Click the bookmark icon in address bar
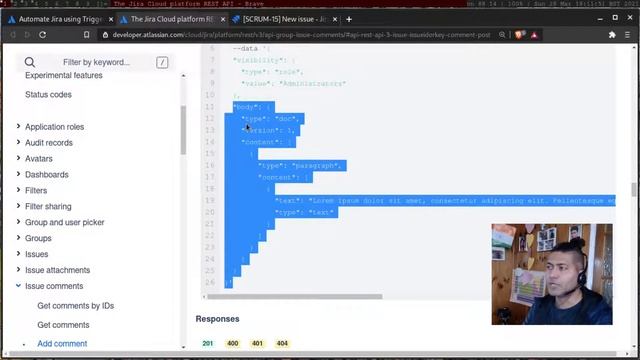This screenshot has height=360, width=640. 87,35
